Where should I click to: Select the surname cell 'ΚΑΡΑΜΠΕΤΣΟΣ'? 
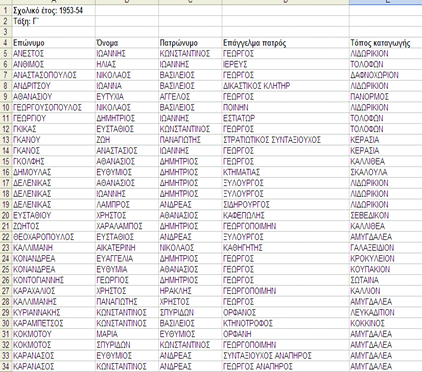click(53, 323)
